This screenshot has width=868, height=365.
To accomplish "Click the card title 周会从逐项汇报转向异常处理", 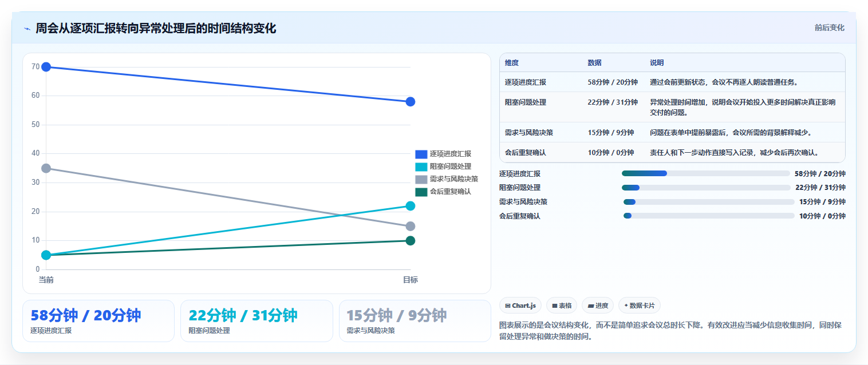I will (156, 28).
